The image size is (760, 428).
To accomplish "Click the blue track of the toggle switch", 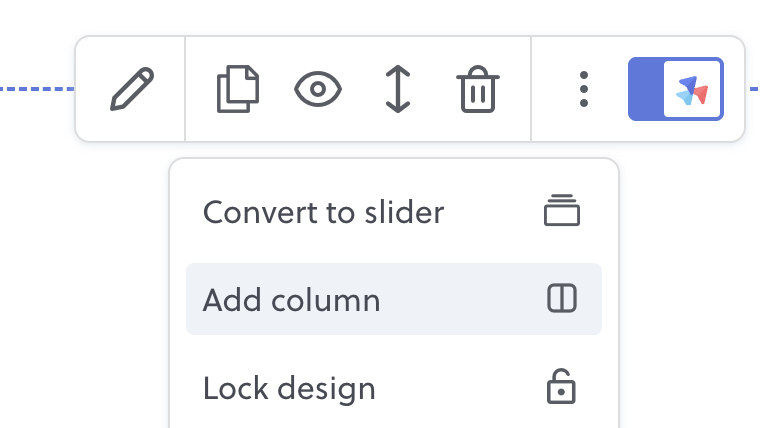I will (646, 89).
